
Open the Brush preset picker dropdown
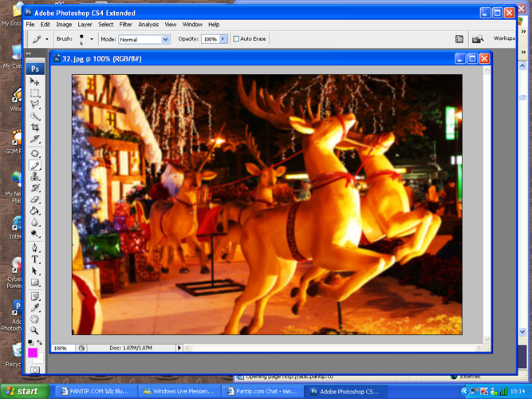coord(91,39)
